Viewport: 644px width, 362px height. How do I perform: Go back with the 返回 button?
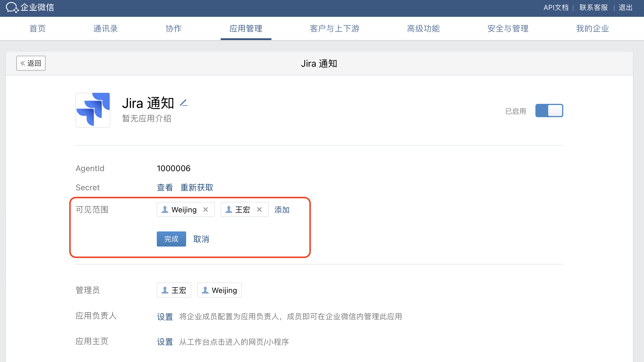(31, 63)
